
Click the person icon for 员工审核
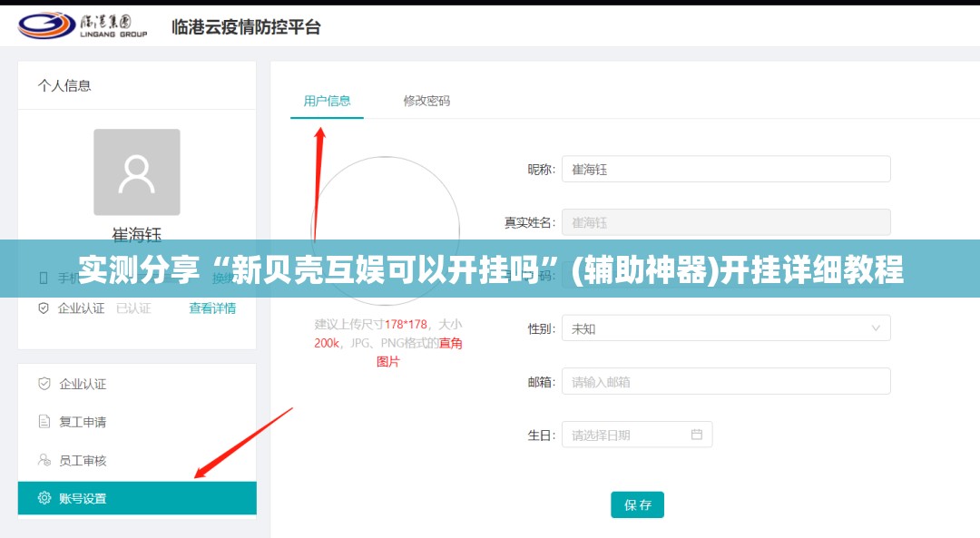[44, 461]
